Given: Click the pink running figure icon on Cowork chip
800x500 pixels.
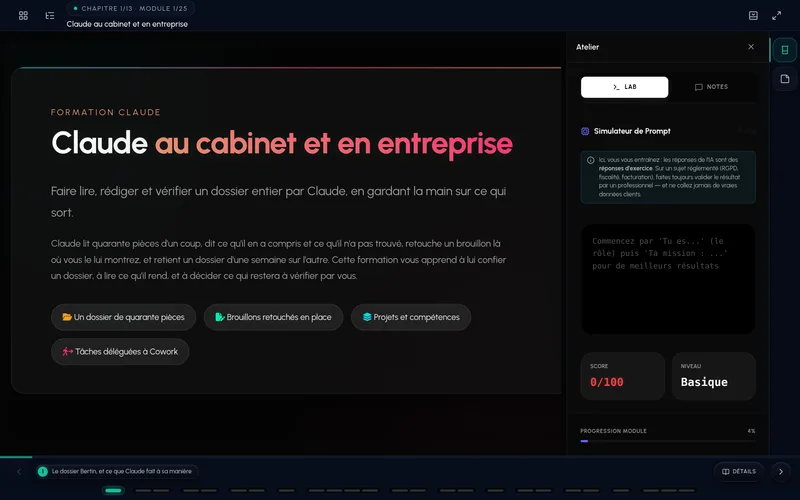Looking at the screenshot, I should (x=67, y=352).
